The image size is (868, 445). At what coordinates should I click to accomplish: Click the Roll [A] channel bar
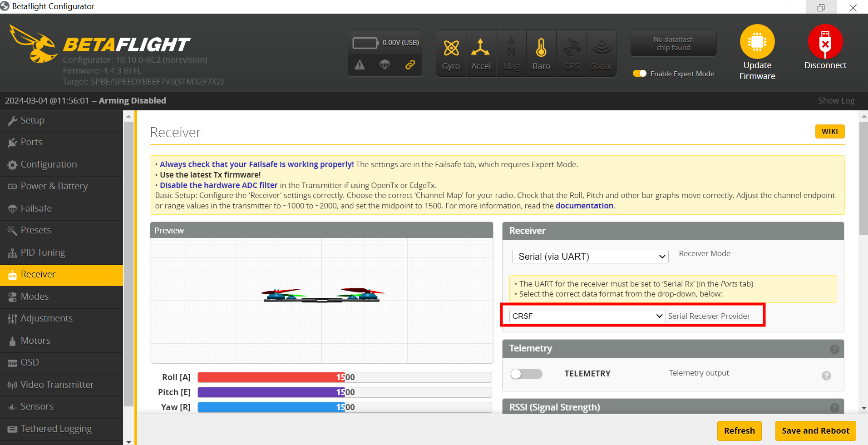(345, 377)
